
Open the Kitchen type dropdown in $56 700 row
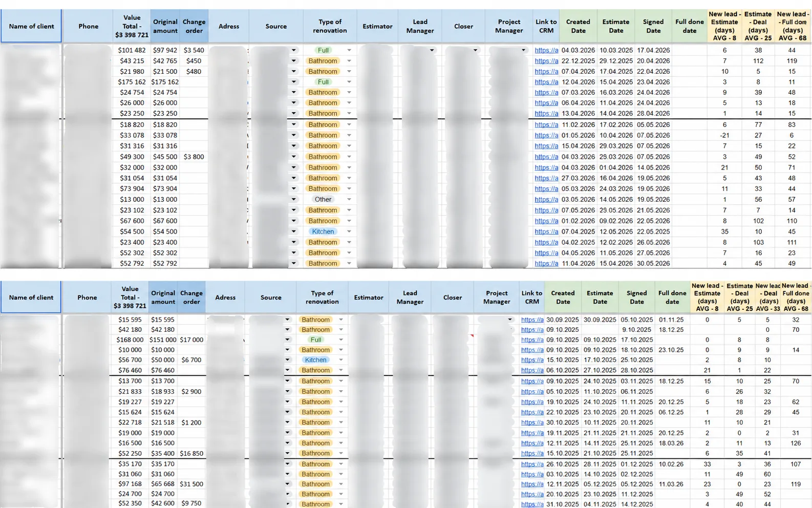(x=341, y=360)
